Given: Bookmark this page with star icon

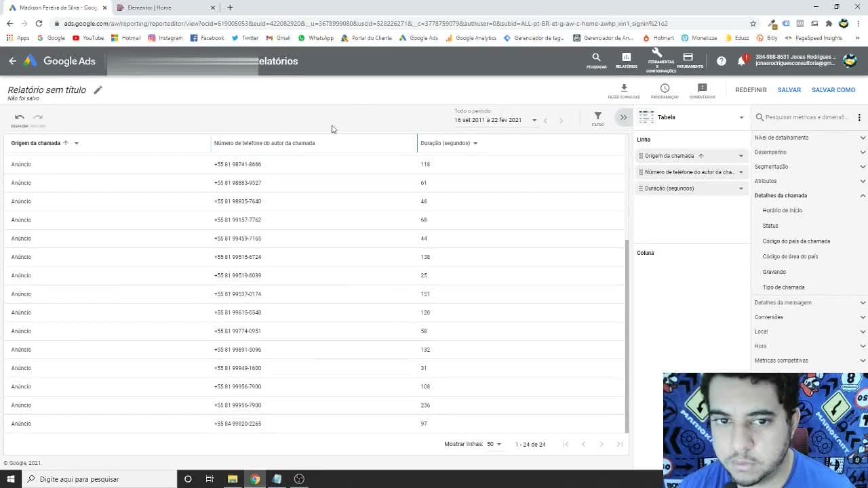Looking at the screenshot, I should [x=753, y=23].
